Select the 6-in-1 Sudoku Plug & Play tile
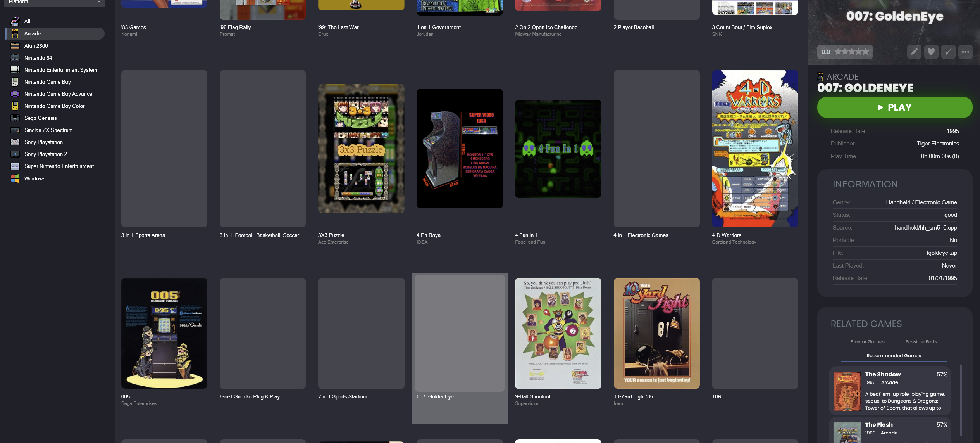The width and height of the screenshot is (980, 443). (x=263, y=333)
